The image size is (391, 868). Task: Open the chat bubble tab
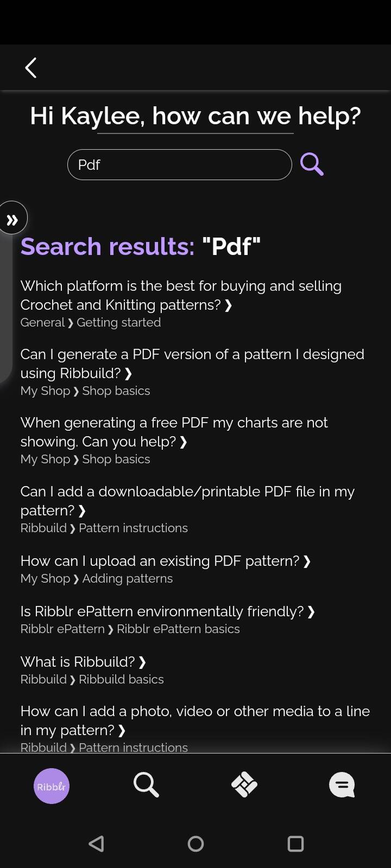[x=342, y=785]
